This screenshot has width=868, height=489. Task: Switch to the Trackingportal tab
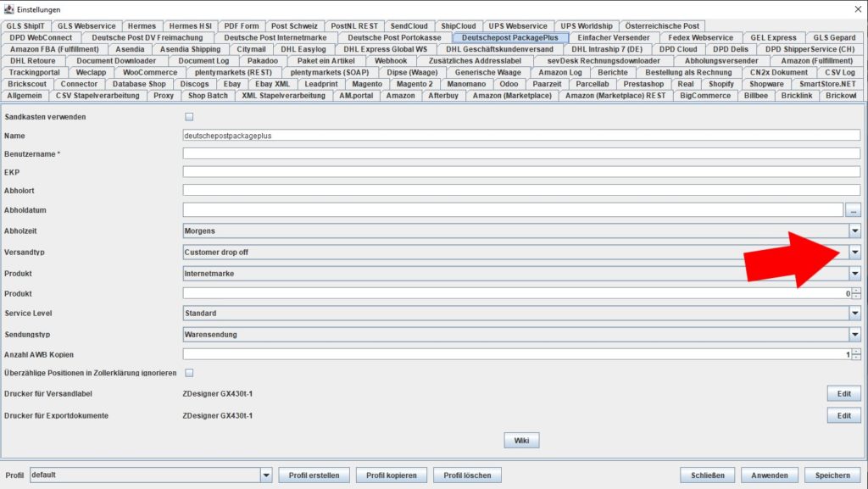(x=34, y=73)
